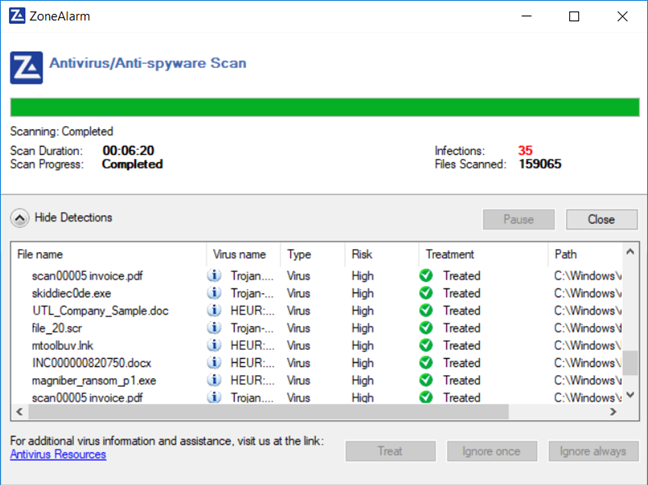Click the ZoneAlarm title bar logo icon
Image resolution: width=648 pixels, height=485 pixels.
pyautogui.click(x=17, y=16)
